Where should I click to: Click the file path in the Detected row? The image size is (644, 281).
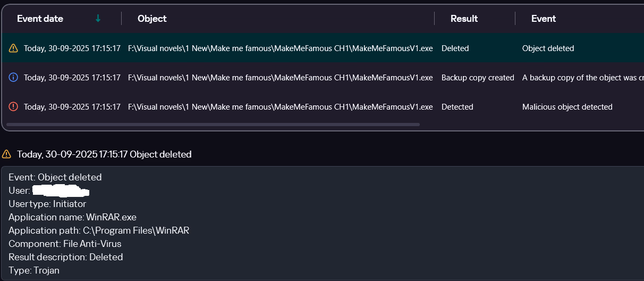[x=280, y=107]
